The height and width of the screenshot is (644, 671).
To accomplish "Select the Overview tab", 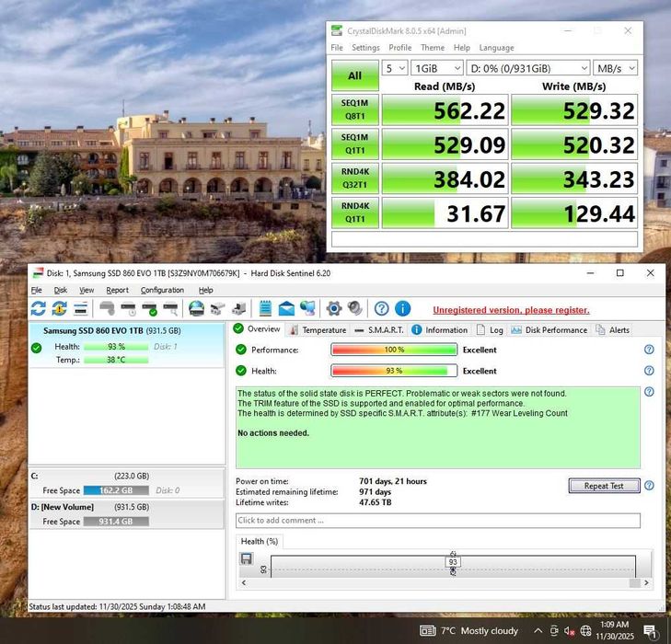I will pyautogui.click(x=257, y=328).
